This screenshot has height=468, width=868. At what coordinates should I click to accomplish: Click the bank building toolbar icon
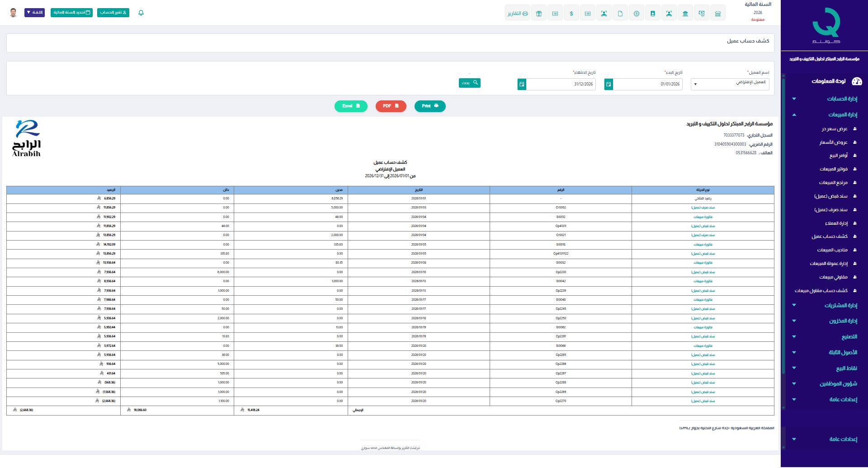click(685, 14)
